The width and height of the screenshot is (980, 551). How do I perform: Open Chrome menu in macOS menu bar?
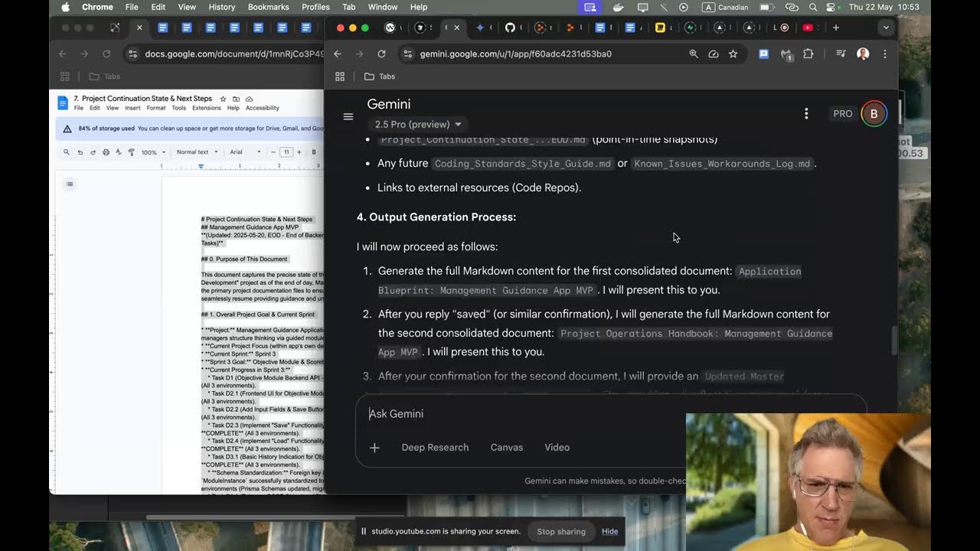click(97, 7)
